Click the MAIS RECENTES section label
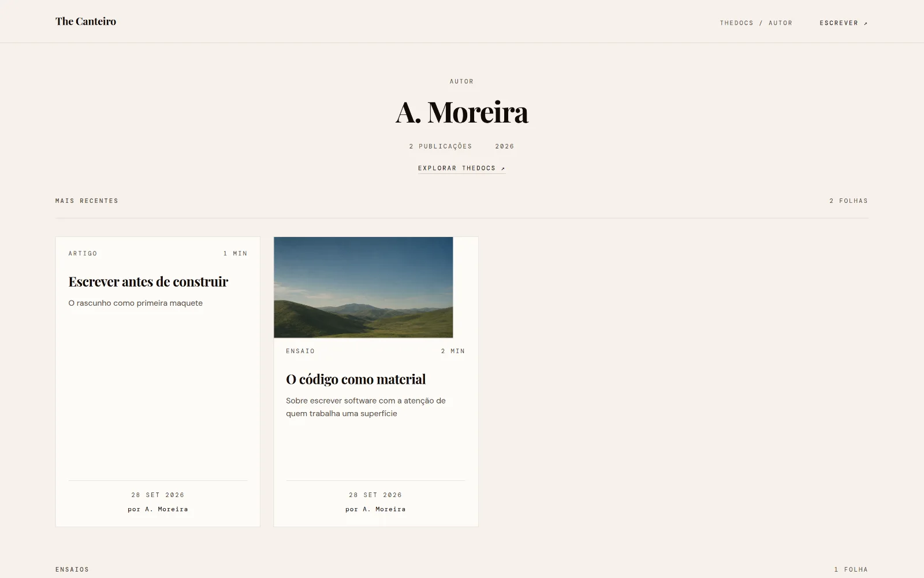This screenshot has height=578, width=924. point(87,201)
